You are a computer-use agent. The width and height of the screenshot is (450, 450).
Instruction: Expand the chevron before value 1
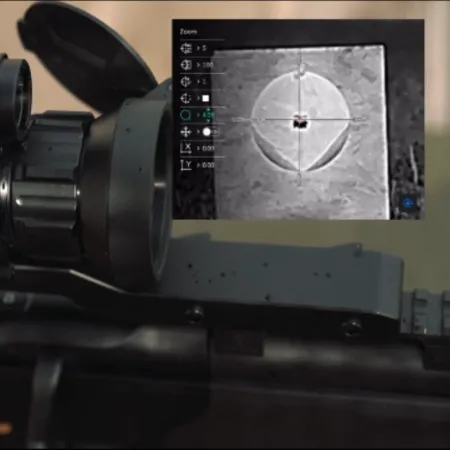tap(198, 82)
